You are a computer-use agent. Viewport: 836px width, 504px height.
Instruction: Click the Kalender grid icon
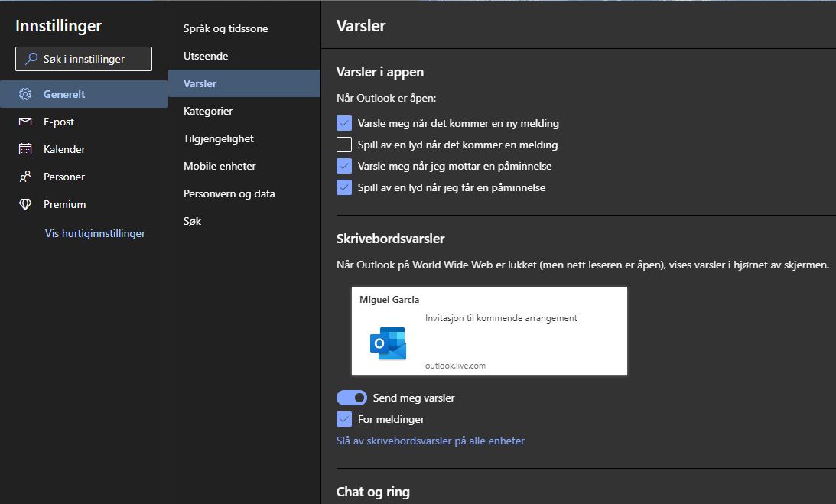click(25, 149)
